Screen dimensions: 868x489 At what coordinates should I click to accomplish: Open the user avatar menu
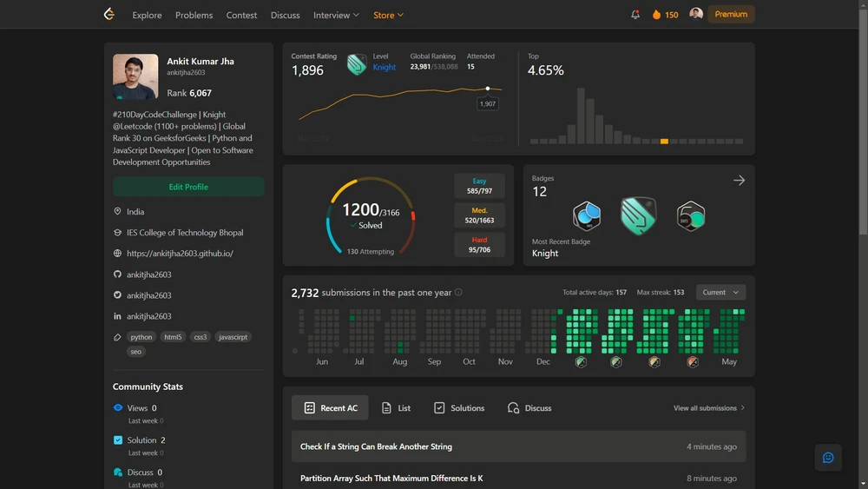[696, 14]
